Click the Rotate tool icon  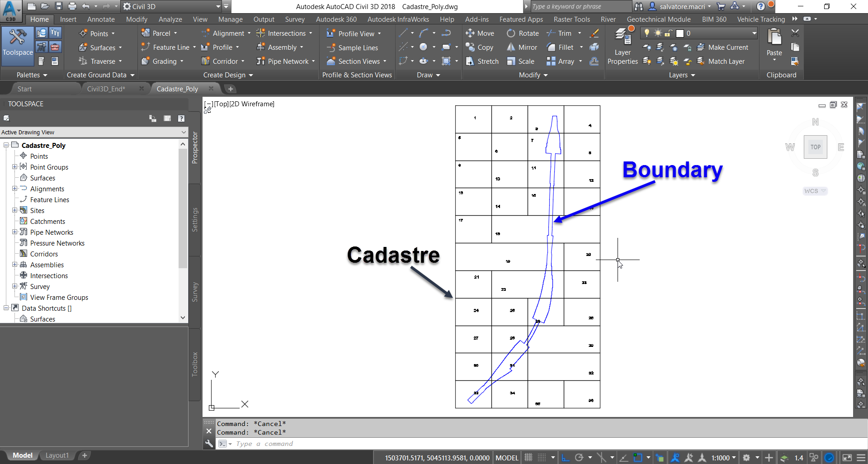click(511, 33)
